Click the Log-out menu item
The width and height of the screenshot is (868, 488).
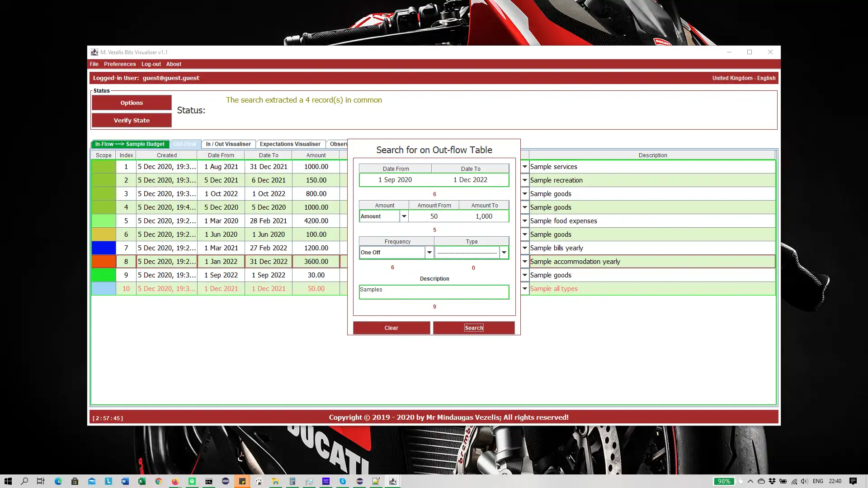pos(151,64)
